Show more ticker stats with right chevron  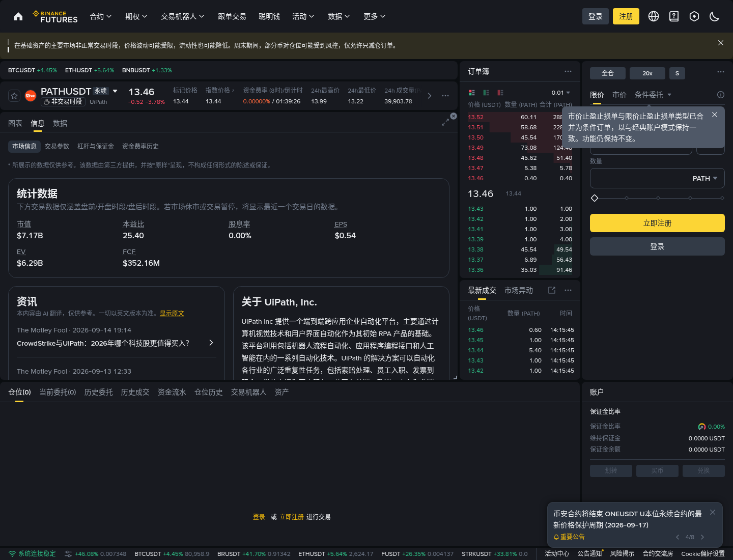point(430,96)
